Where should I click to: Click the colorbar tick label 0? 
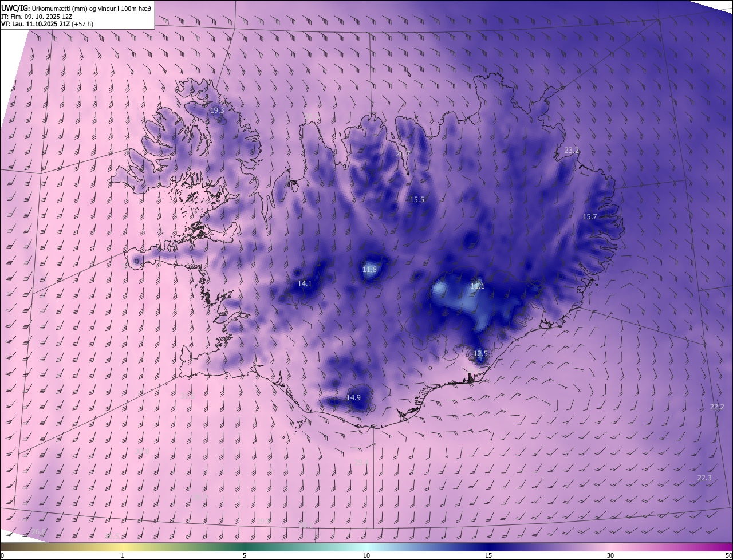2,556
